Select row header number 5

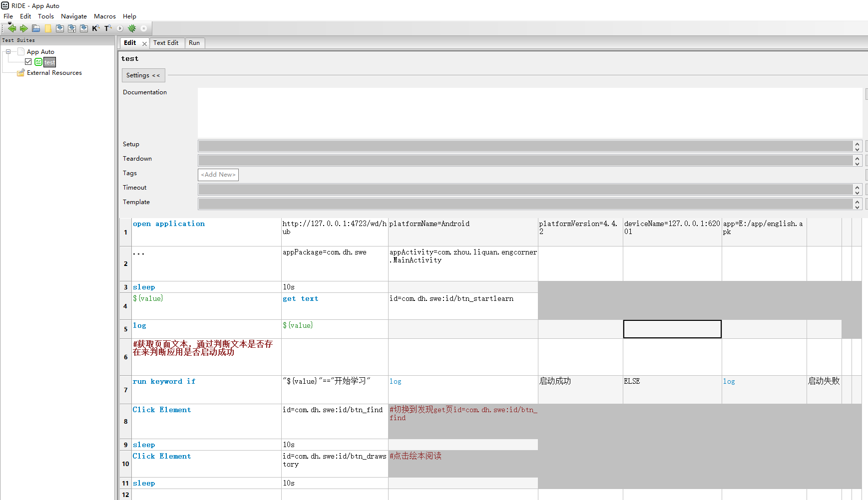[125, 329]
